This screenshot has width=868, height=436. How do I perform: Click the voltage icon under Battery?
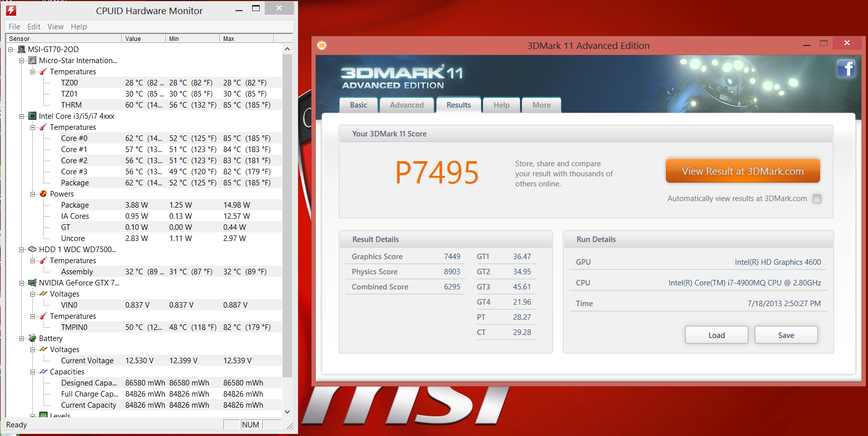(43, 349)
